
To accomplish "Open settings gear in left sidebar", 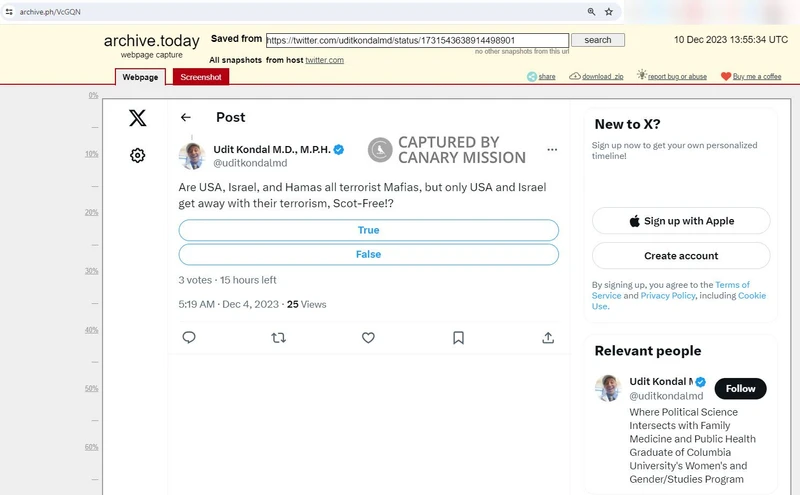I will tap(137, 155).
